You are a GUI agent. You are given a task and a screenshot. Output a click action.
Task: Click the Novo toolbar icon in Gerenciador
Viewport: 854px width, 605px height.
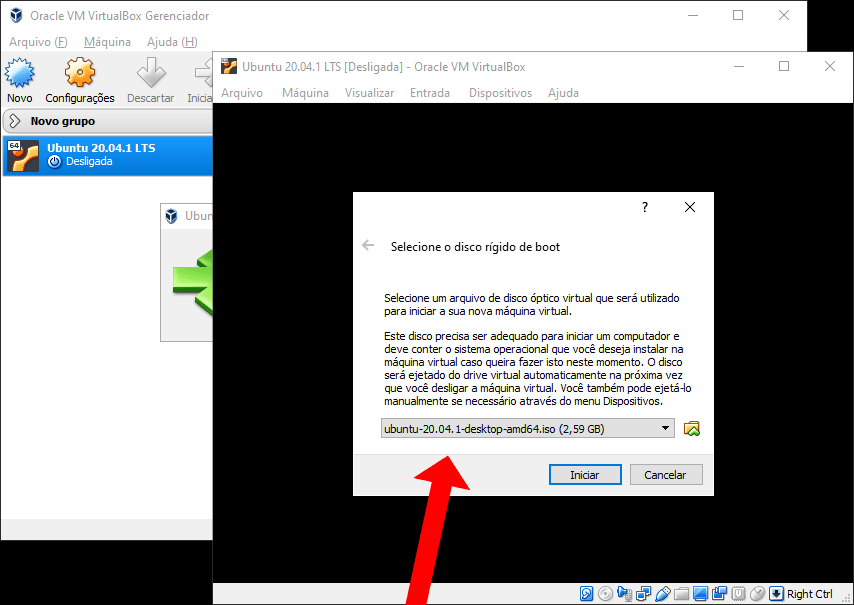pos(20,73)
